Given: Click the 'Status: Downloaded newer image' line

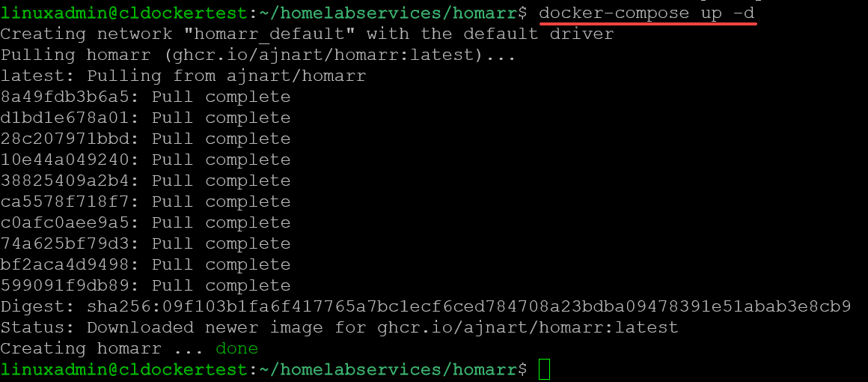Looking at the screenshot, I should point(339,327).
